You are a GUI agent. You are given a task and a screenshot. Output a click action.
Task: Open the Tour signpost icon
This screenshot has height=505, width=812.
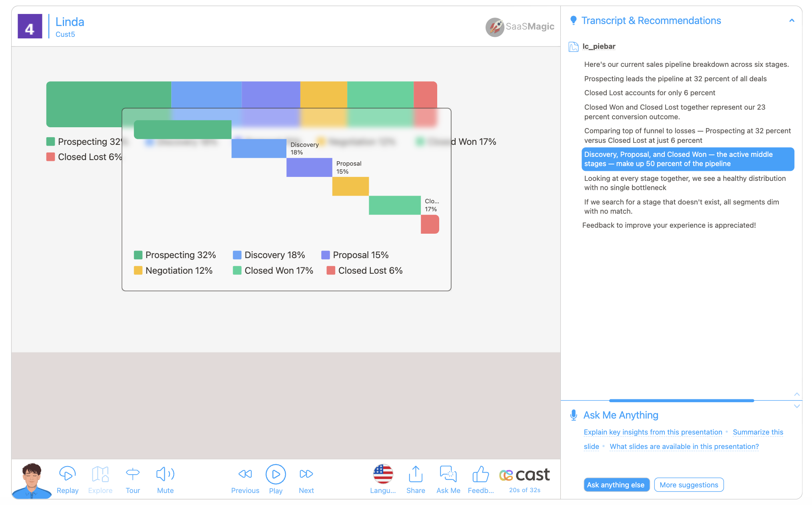pos(132,474)
